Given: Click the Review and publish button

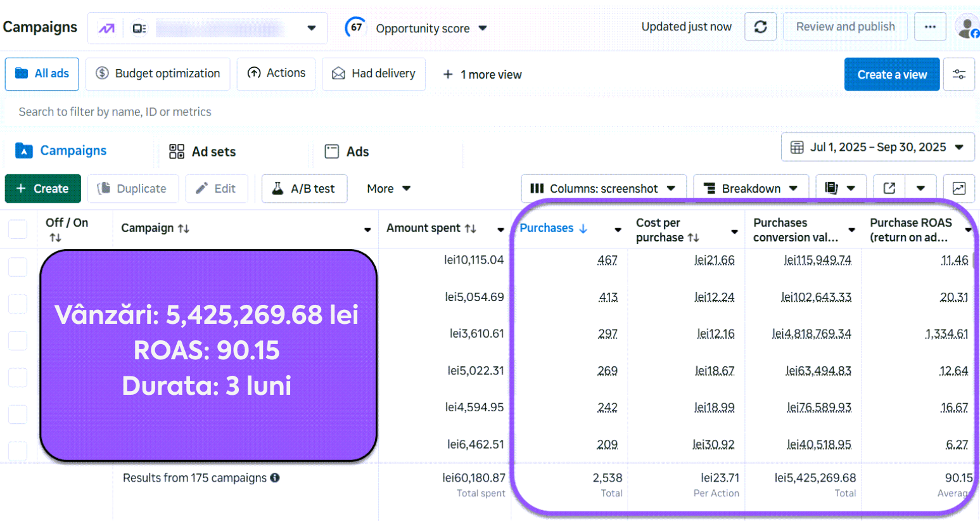Looking at the screenshot, I should click(x=845, y=27).
